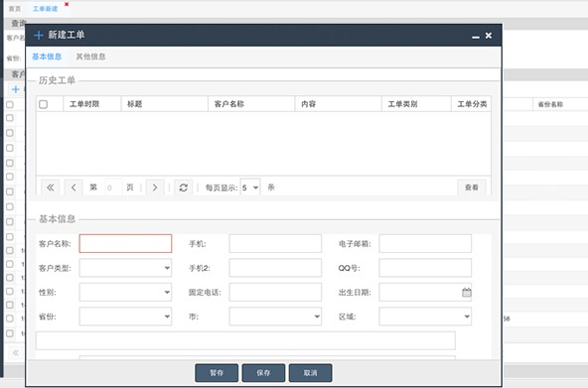Screen dimensions: 588x388
Task: Sort by 工单分类 column header
Action: pyautogui.click(x=471, y=104)
